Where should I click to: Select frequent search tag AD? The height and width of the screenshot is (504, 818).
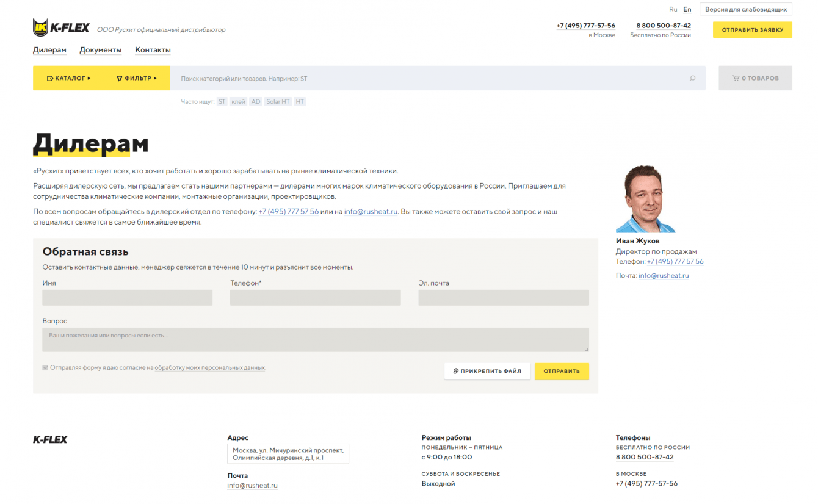coord(256,101)
